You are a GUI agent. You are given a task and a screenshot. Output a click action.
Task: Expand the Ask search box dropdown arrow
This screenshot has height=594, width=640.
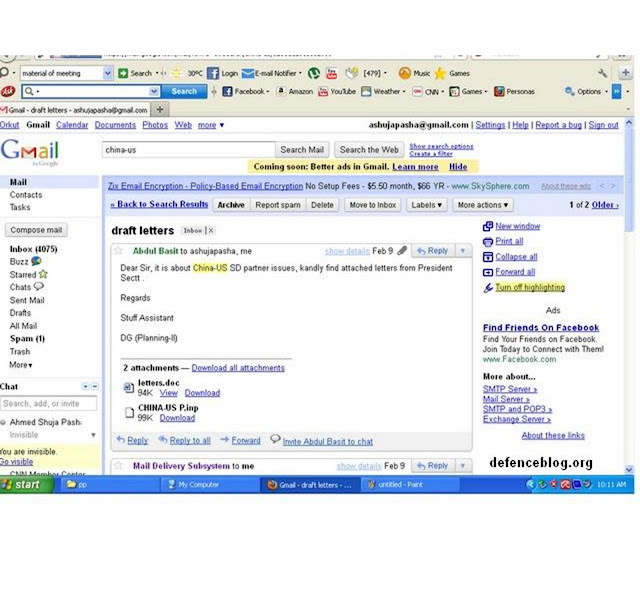coord(154,91)
